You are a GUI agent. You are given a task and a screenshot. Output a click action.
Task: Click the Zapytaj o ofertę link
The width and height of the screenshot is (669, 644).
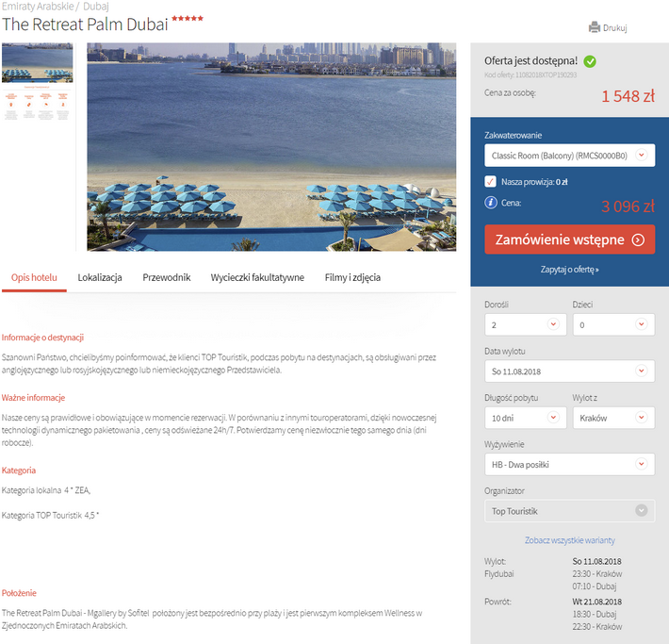[569, 270]
